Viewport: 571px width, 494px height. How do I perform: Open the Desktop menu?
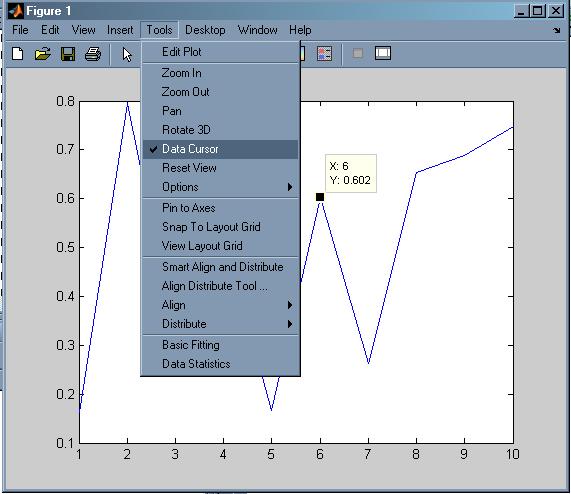(x=205, y=30)
